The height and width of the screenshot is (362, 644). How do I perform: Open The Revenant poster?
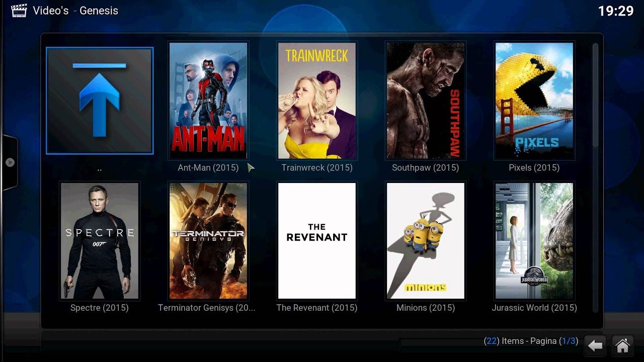(x=317, y=241)
